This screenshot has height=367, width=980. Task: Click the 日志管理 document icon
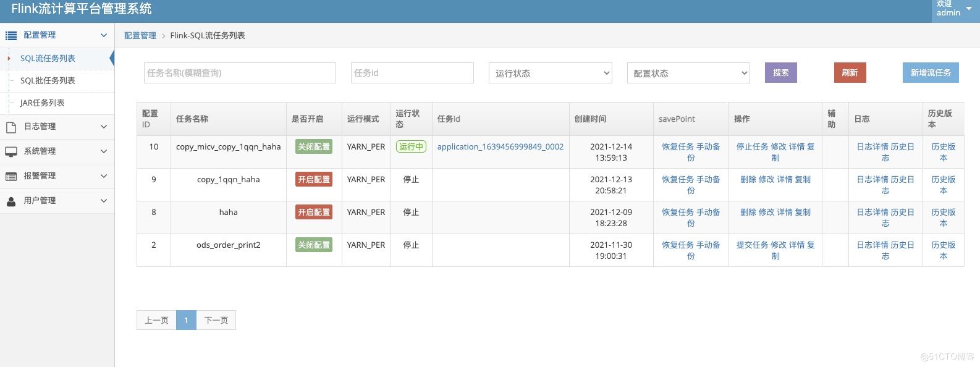tap(11, 127)
